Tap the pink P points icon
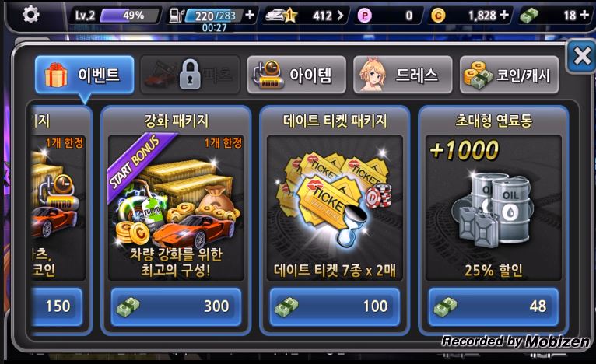Image resolution: width=596 pixels, height=364 pixels. coord(364,16)
